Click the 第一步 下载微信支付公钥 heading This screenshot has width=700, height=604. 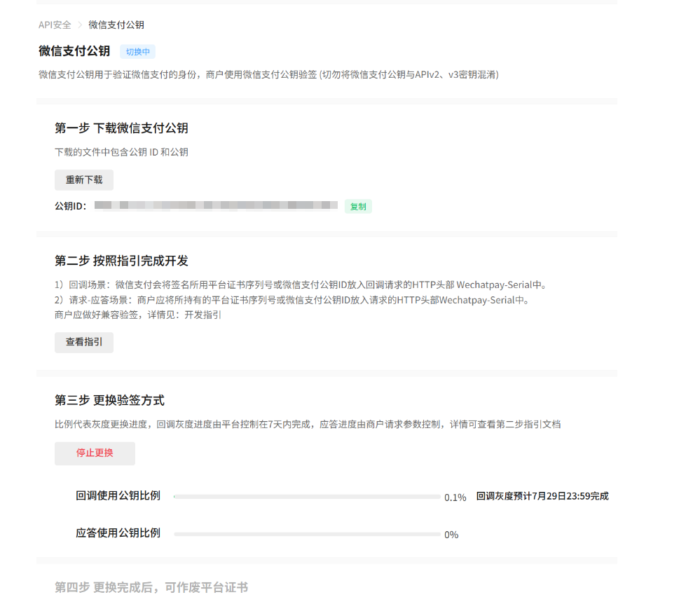(121, 128)
